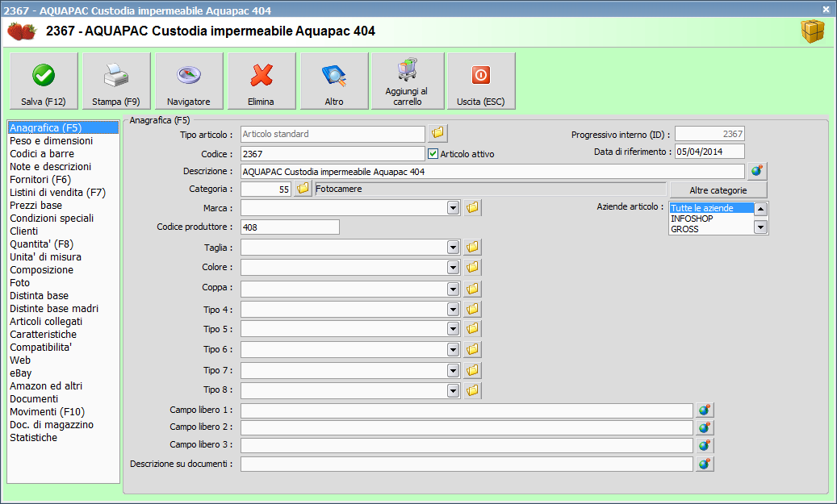Click the golden boxes icon in header
Viewport: 837px width, 504px height.
click(x=813, y=31)
